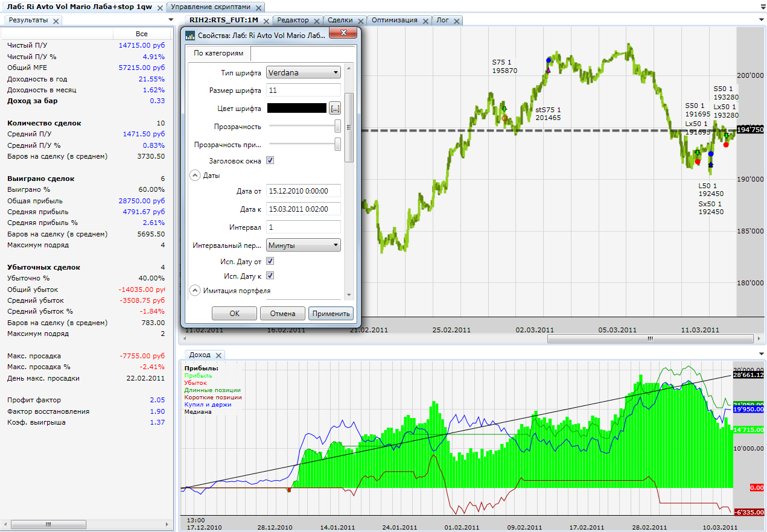The image size is (767, 532).
Task: Close the Оптимизация tab via its X icon
Action: 425,21
